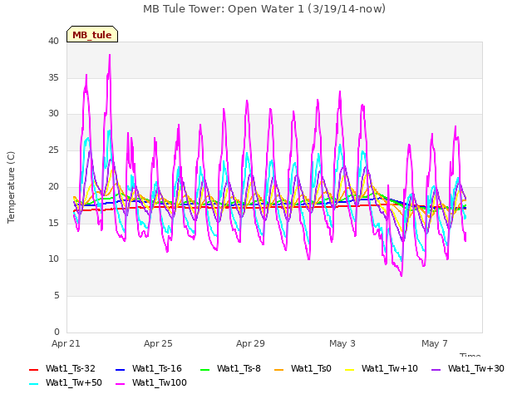The height and width of the screenshot is (399, 532).
Task: Toggle the Wat1_Ts0 legend label
Action: (x=311, y=368)
